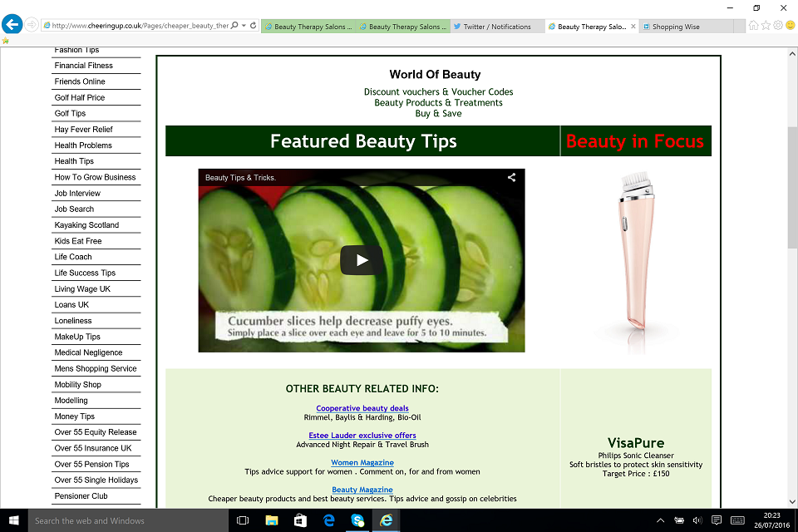Open the Estee Lauder exclusive offers link
The image size is (798, 532).
pos(362,436)
